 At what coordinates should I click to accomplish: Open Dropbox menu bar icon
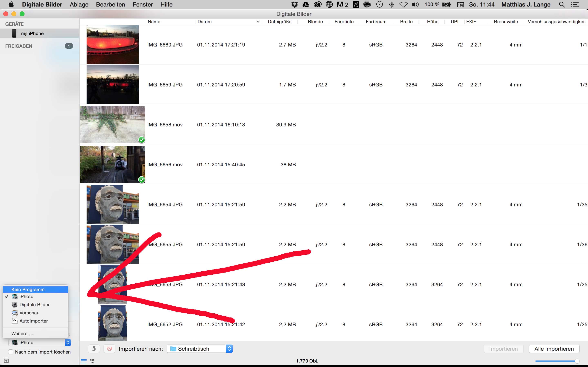pos(294,5)
